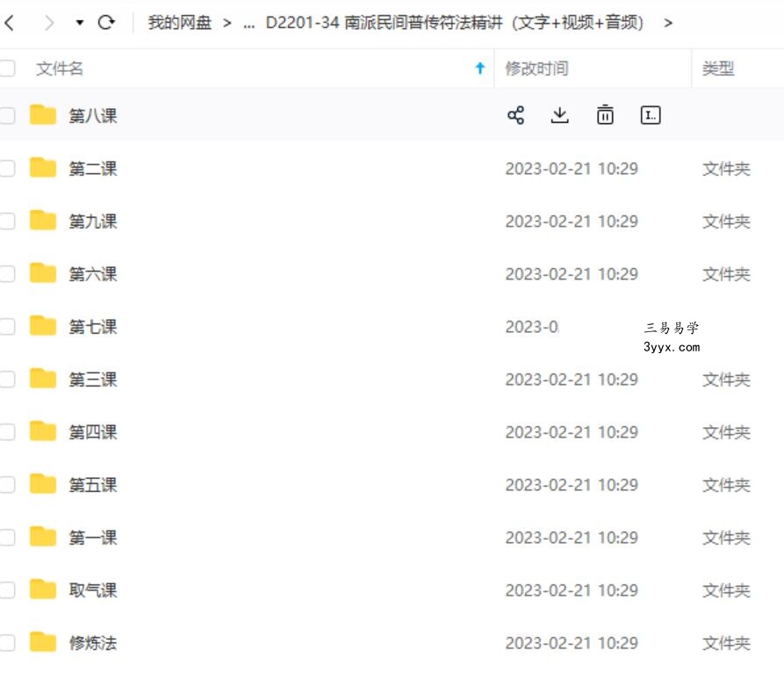Refresh the folder listing
This screenshot has width=784, height=673.
coord(106,23)
